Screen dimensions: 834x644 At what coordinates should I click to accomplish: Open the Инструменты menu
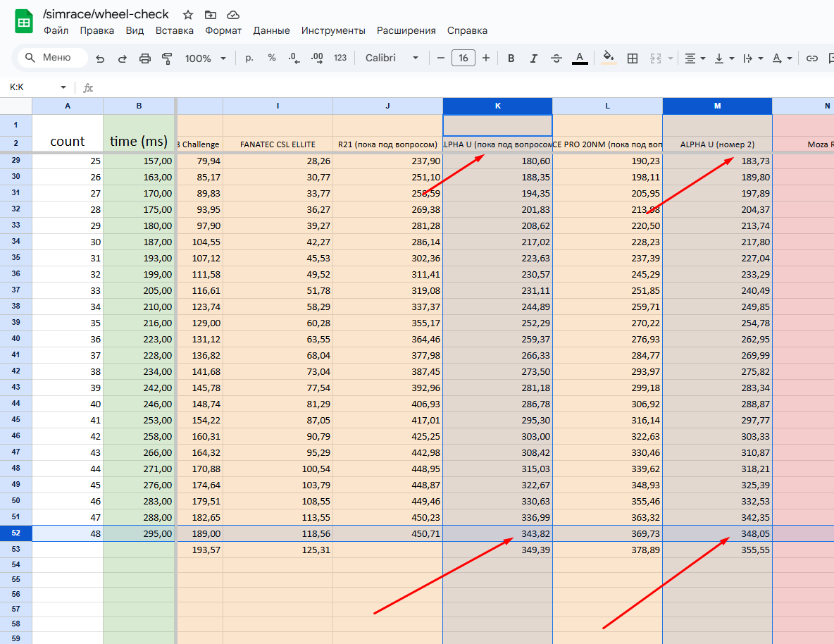(x=333, y=30)
